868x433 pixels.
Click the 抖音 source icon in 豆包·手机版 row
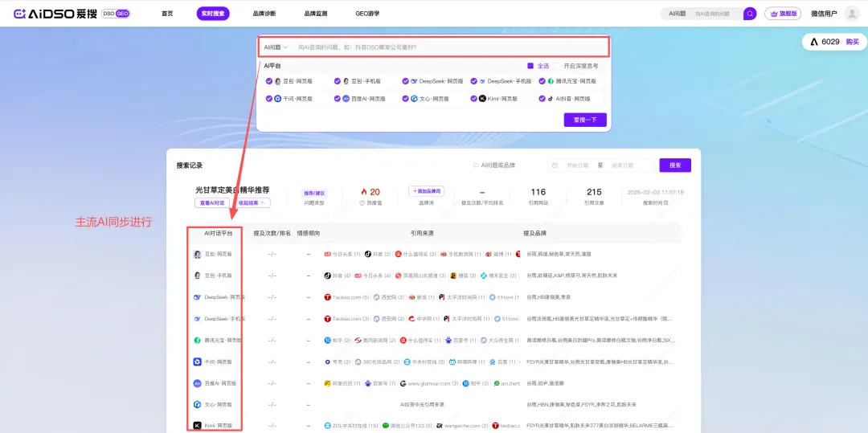[x=327, y=276]
